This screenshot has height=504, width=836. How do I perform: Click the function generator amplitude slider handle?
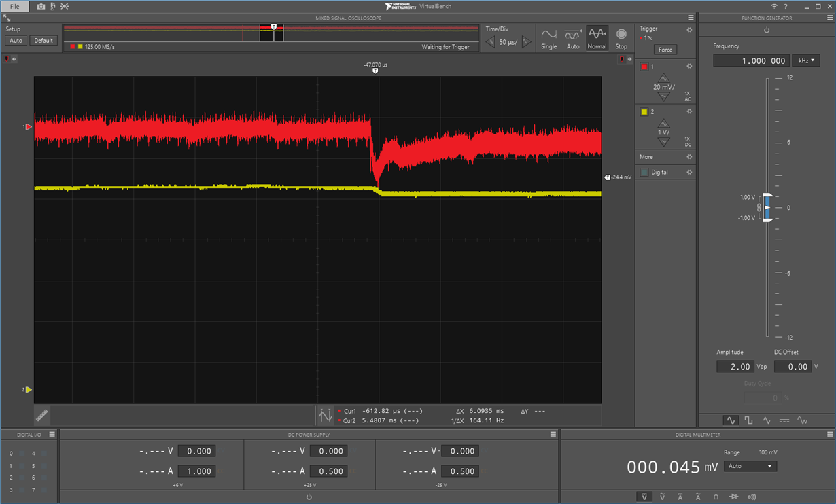[x=767, y=207]
